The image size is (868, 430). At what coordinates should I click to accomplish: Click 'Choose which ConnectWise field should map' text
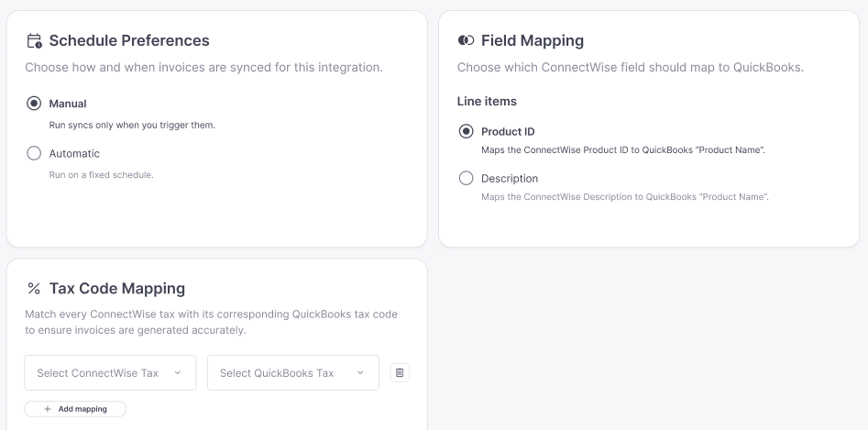[x=630, y=68]
